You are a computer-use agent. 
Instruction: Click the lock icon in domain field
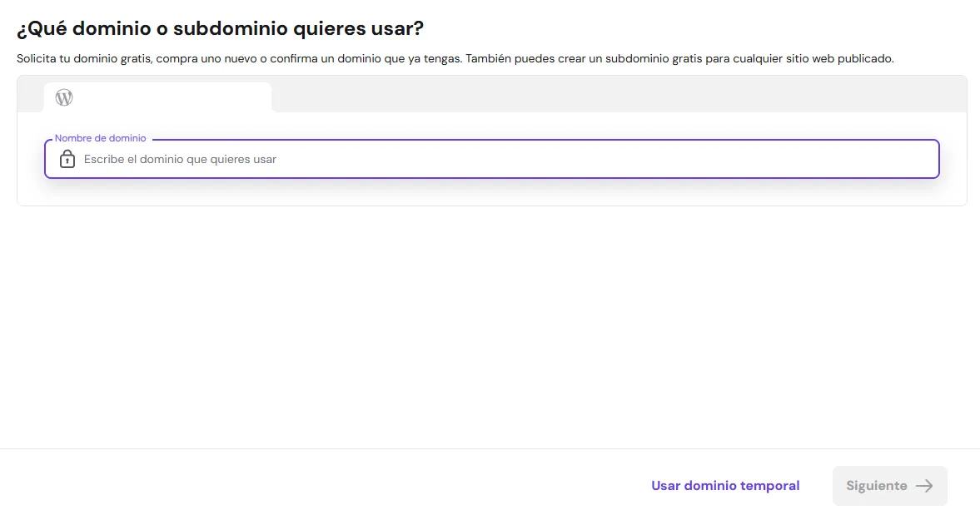67,159
